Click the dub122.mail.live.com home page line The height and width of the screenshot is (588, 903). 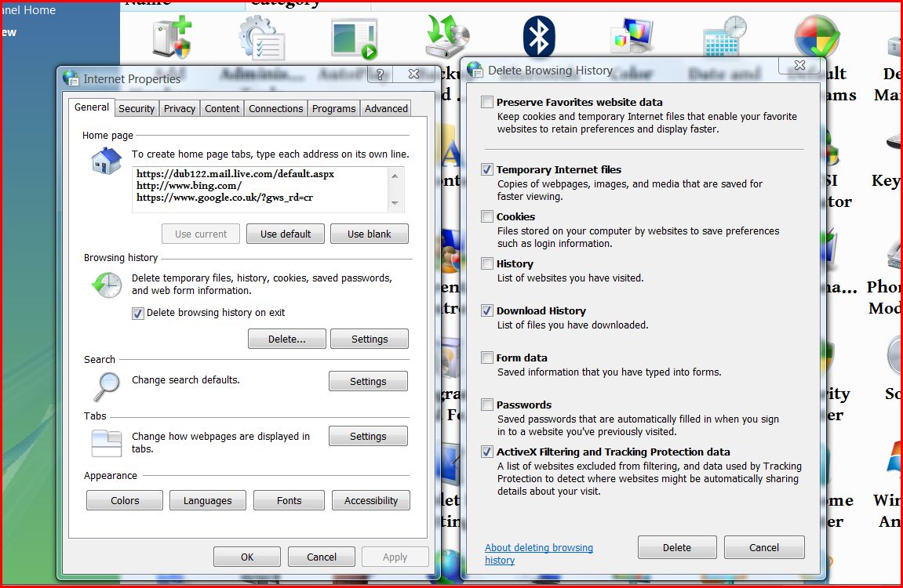point(235,173)
